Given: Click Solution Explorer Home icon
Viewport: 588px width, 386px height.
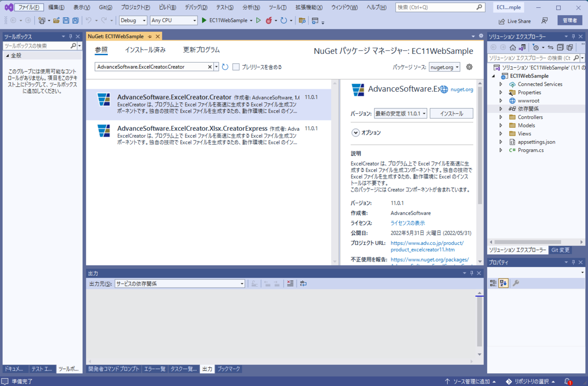Looking at the screenshot, I should (x=513, y=48).
